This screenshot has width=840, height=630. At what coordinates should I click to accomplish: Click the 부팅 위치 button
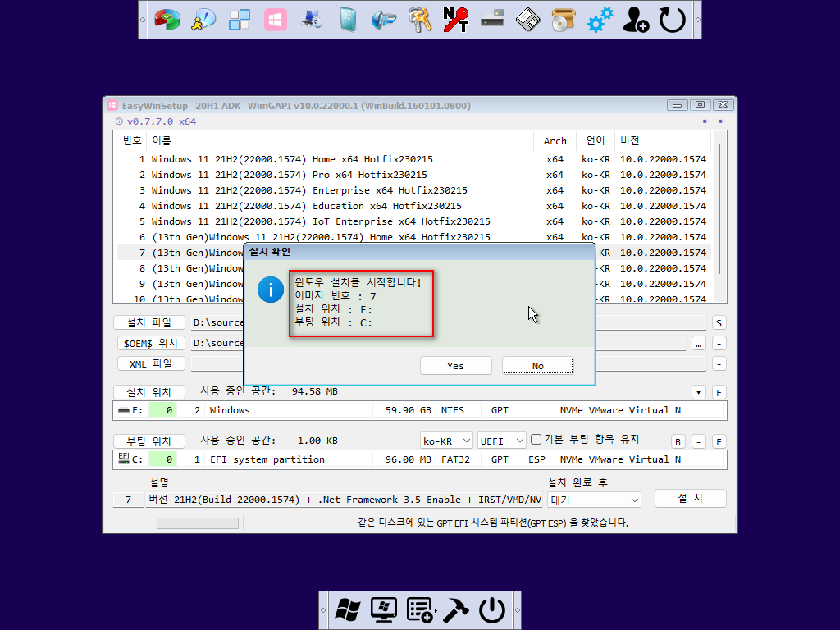pos(149,441)
